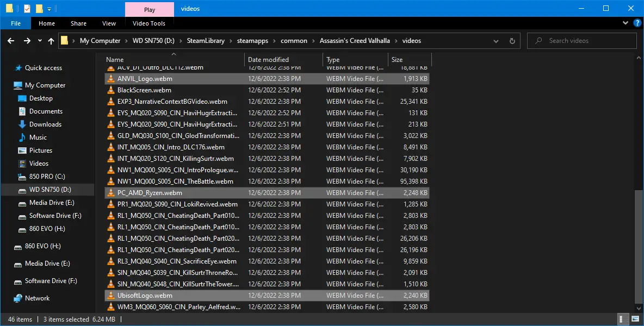Refresh the videos folder
Image resolution: width=644 pixels, height=326 pixels.
[512, 41]
